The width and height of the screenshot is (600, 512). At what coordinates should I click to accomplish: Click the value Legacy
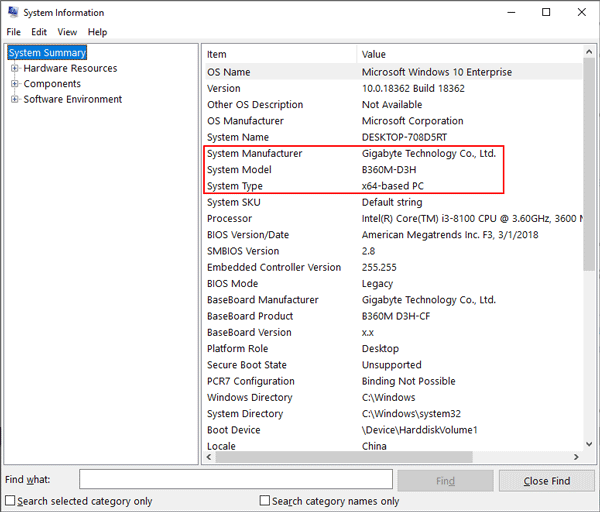click(x=377, y=284)
